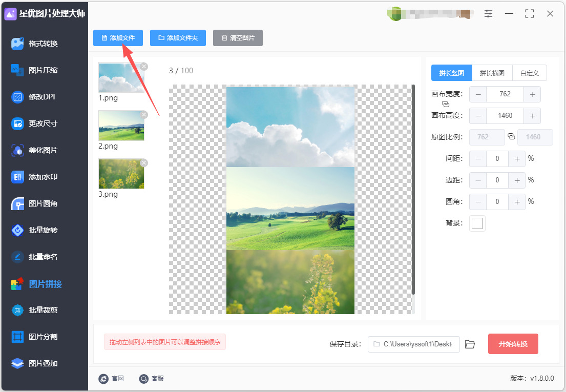Click the 画布高度 field showing 1460

pos(505,116)
